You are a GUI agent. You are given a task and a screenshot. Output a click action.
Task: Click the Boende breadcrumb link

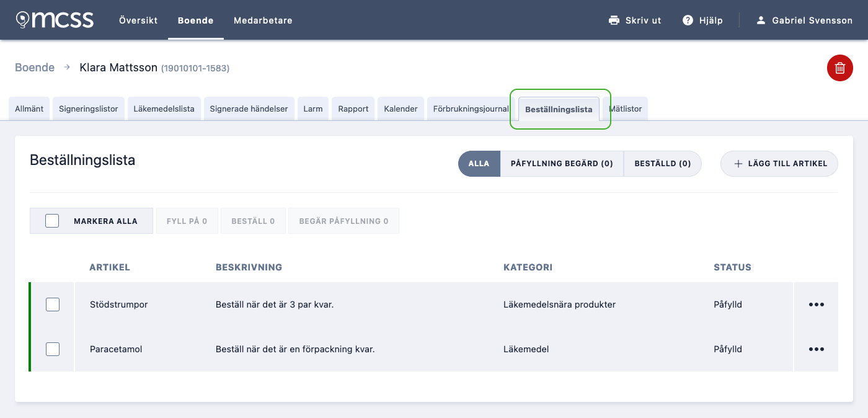(x=35, y=68)
